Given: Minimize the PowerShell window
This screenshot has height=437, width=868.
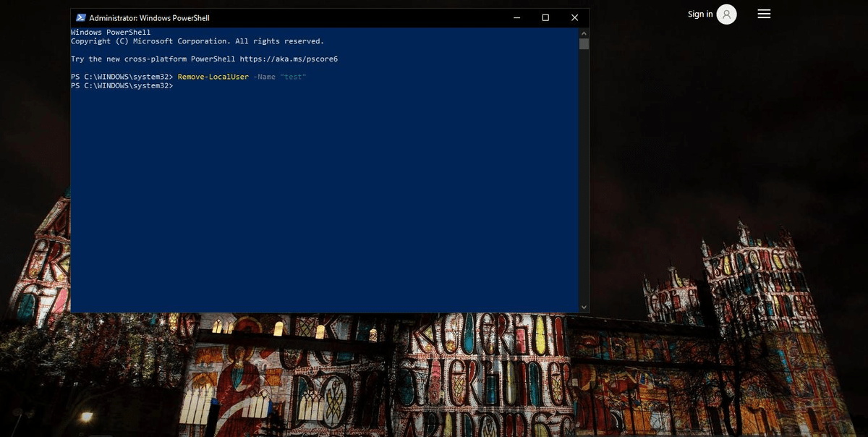Looking at the screenshot, I should click(516, 17).
